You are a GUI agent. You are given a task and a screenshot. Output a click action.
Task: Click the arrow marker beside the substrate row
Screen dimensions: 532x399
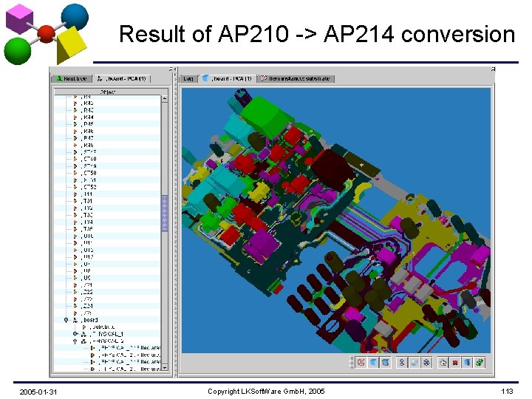click(84, 327)
